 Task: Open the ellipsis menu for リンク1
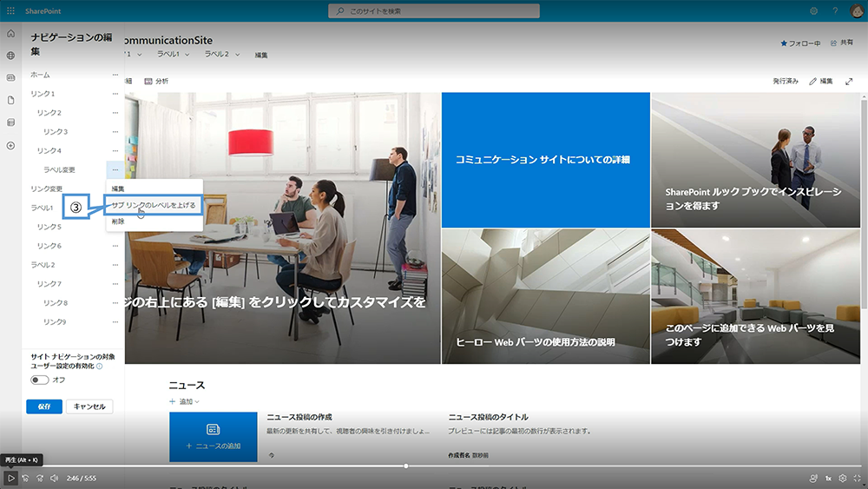tap(115, 94)
